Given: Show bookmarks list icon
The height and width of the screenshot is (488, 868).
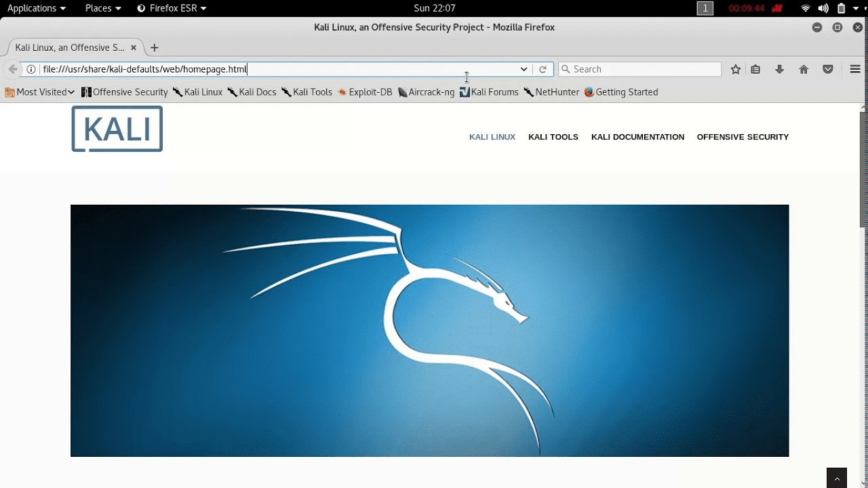Looking at the screenshot, I should point(755,69).
